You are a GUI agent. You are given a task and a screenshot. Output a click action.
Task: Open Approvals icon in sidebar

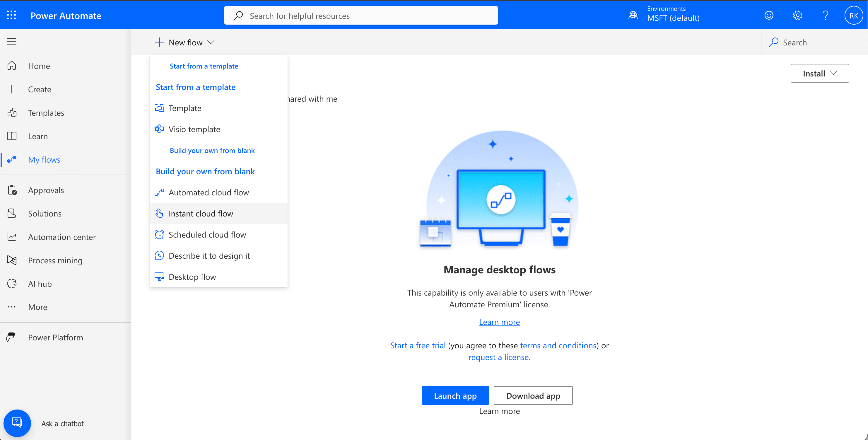tap(12, 190)
